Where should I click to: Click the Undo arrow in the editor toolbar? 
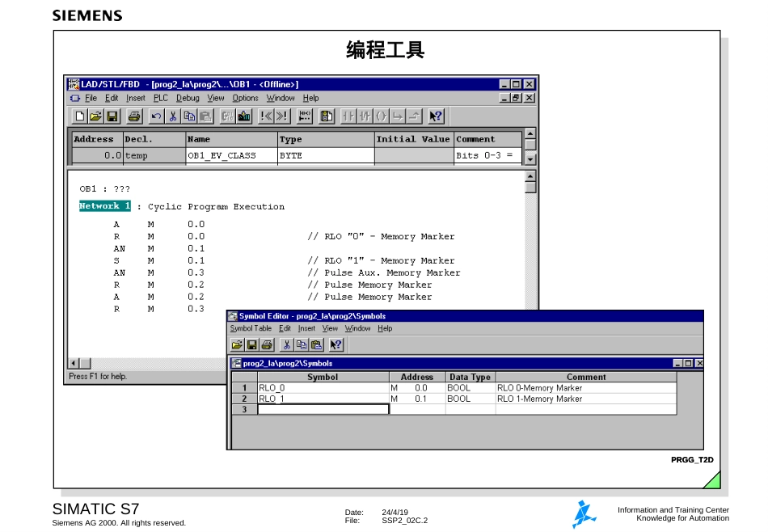click(156, 116)
